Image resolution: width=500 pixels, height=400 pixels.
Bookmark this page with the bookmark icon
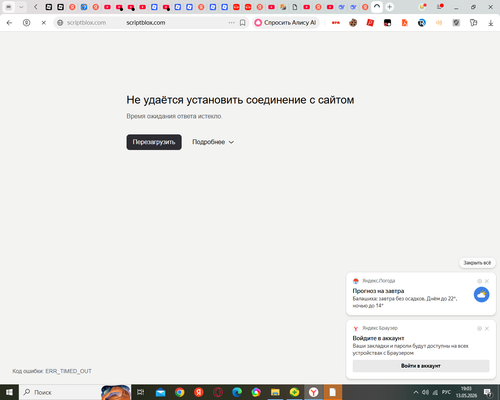[x=243, y=23]
